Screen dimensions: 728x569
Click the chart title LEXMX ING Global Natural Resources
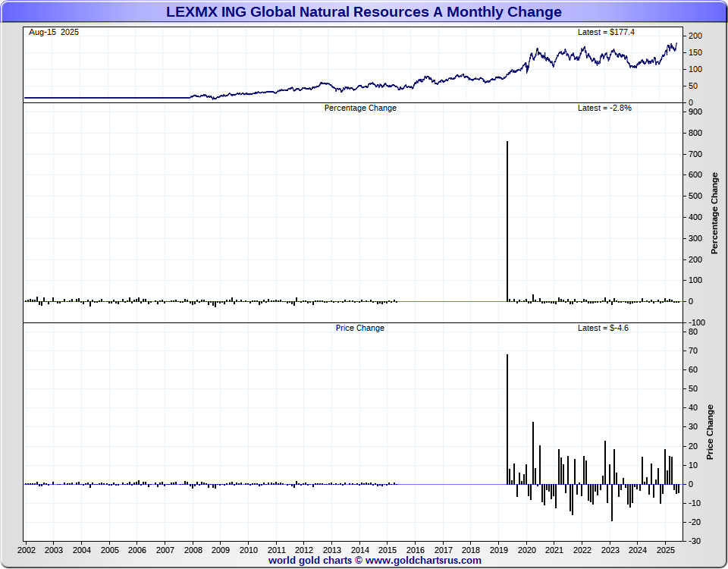pos(363,11)
